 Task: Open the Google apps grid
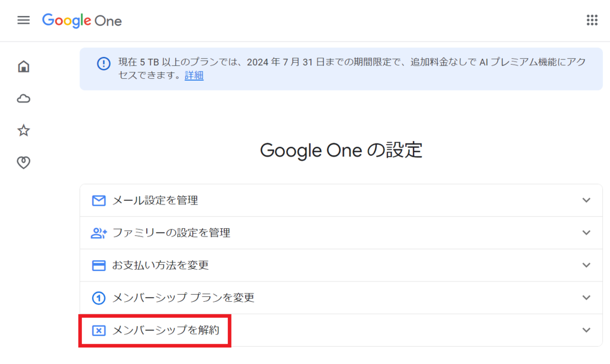(x=592, y=20)
